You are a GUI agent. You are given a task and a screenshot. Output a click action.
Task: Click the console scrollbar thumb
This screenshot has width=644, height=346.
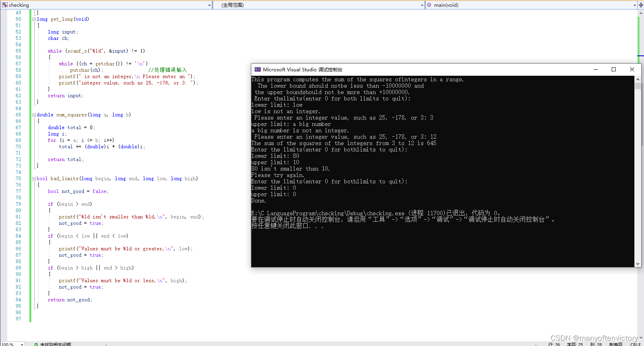click(638, 86)
